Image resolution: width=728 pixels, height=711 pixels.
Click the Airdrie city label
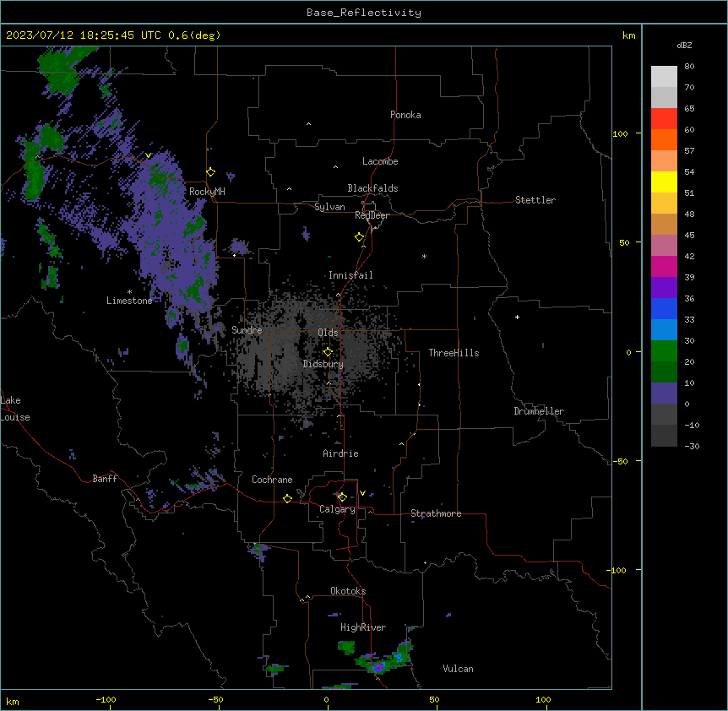coord(340,453)
